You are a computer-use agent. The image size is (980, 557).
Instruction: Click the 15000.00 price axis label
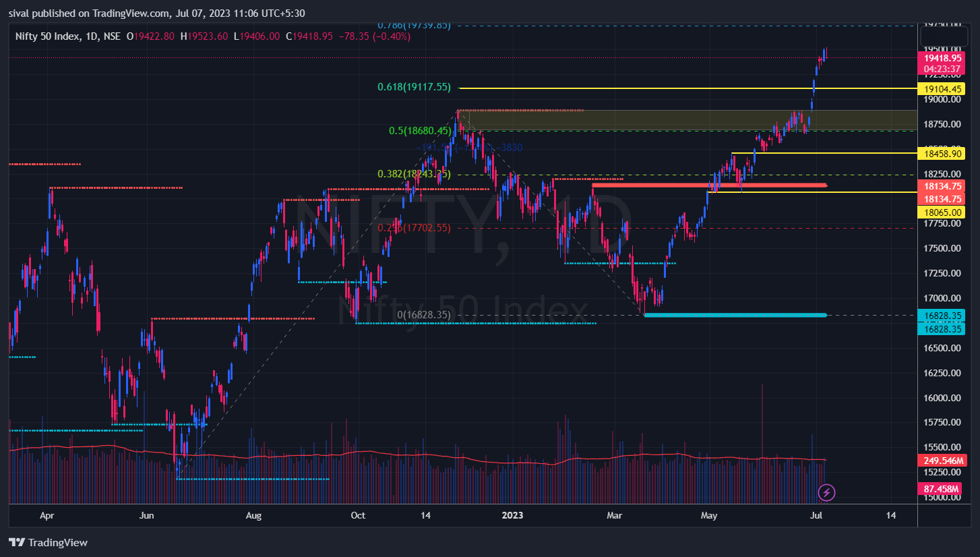click(942, 497)
